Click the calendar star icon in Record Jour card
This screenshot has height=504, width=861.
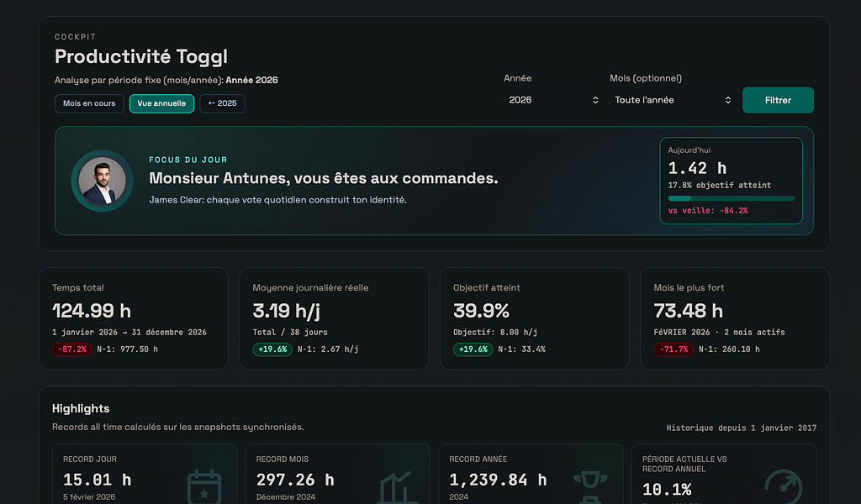click(204, 487)
